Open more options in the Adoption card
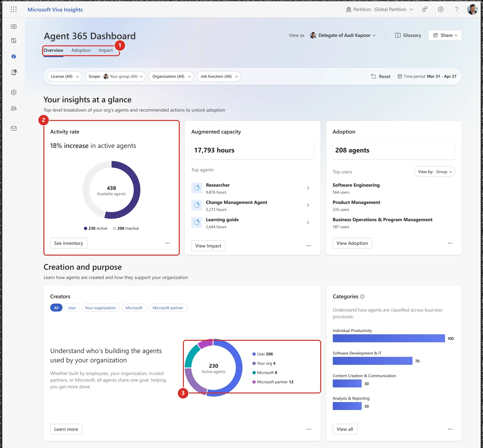Screen dimensions: 483x448 (x=450, y=243)
